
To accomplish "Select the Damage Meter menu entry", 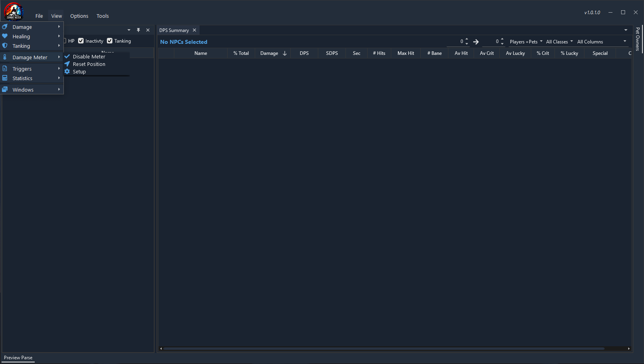I will [32, 57].
